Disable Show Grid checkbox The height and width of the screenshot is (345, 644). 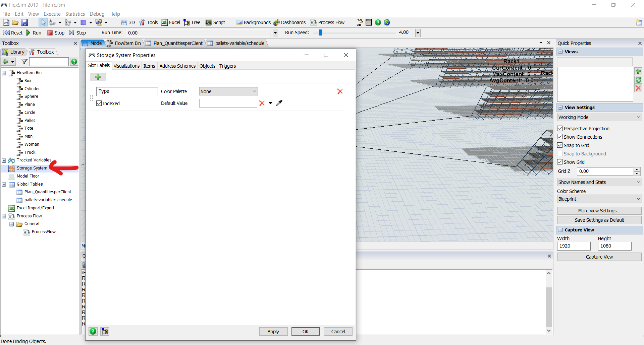click(x=560, y=162)
